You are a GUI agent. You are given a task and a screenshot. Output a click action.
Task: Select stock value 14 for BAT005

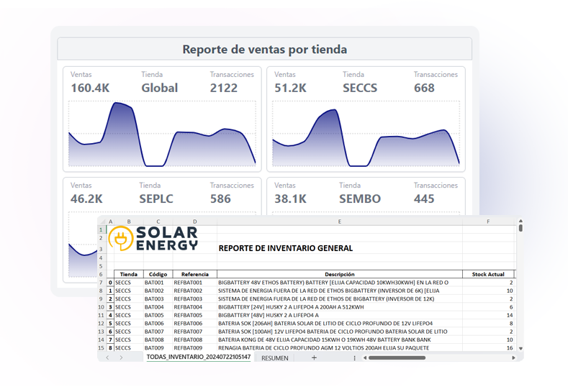(488, 315)
